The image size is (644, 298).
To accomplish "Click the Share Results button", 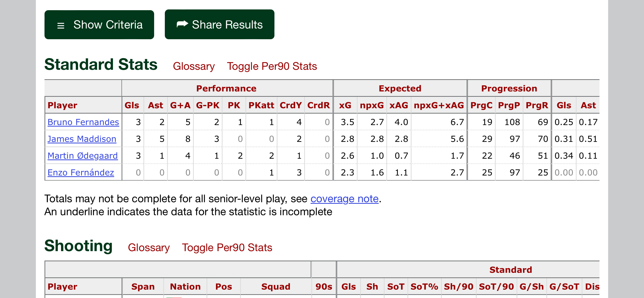I will click(x=219, y=24).
